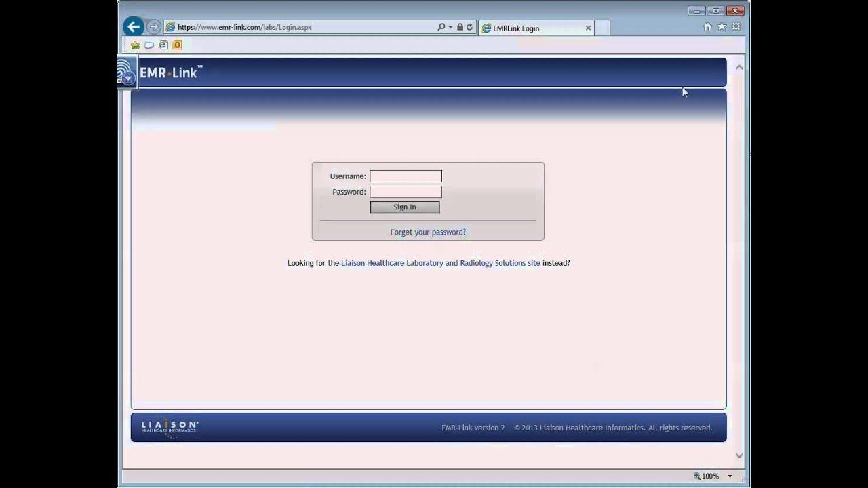
Task: Click the Username input field
Action: pyautogui.click(x=406, y=176)
